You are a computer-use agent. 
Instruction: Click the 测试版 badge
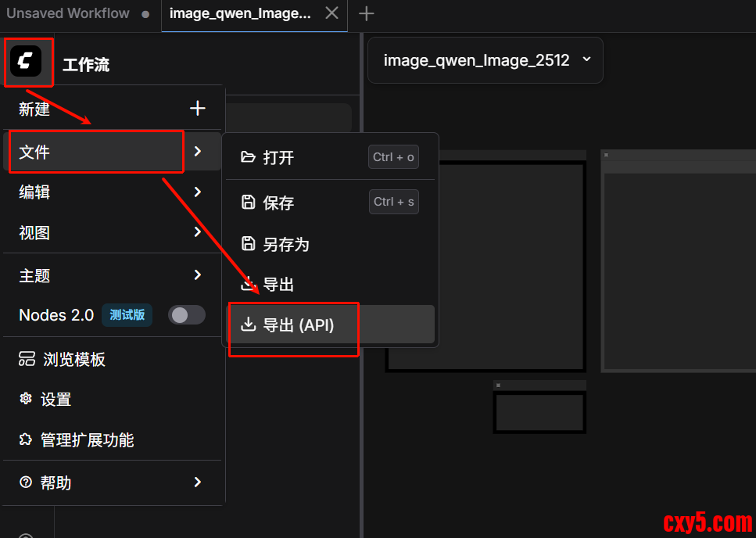point(127,315)
